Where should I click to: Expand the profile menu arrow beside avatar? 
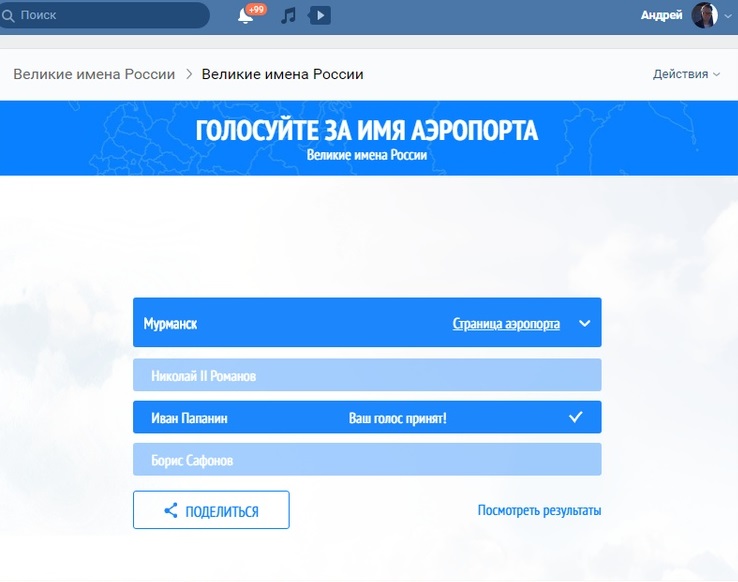pos(728,16)
